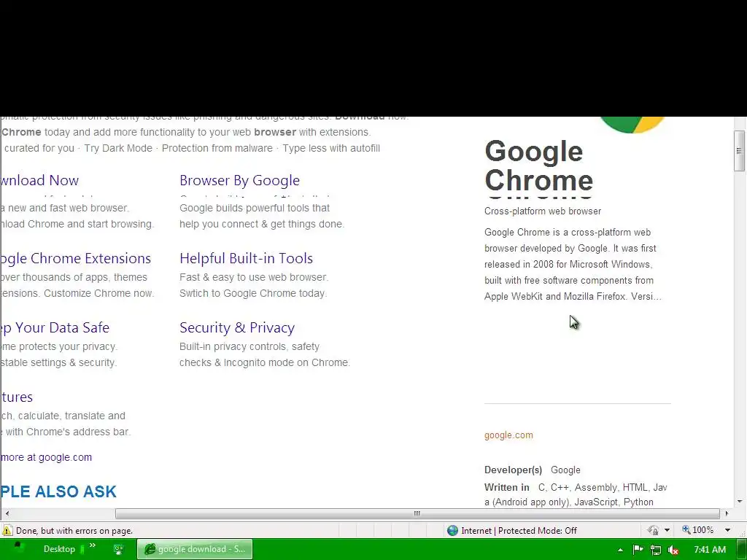Click the Google Chrome panel heading

(538, 166)
